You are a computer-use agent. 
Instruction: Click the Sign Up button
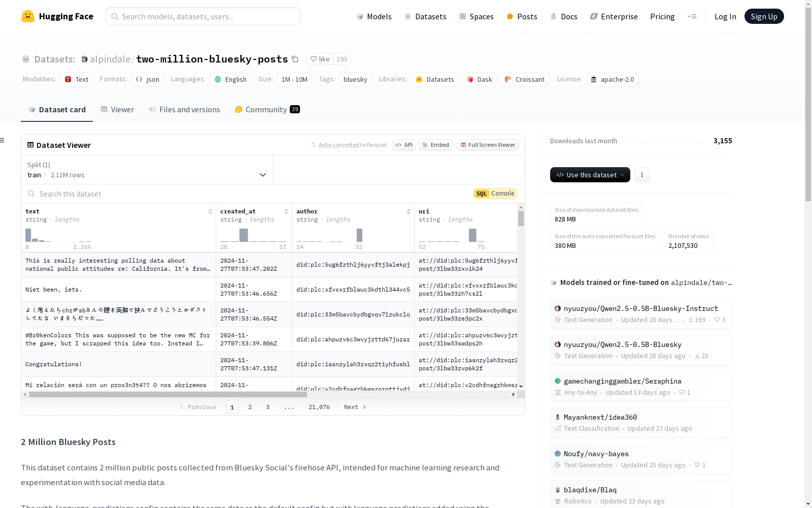[764, 16]
